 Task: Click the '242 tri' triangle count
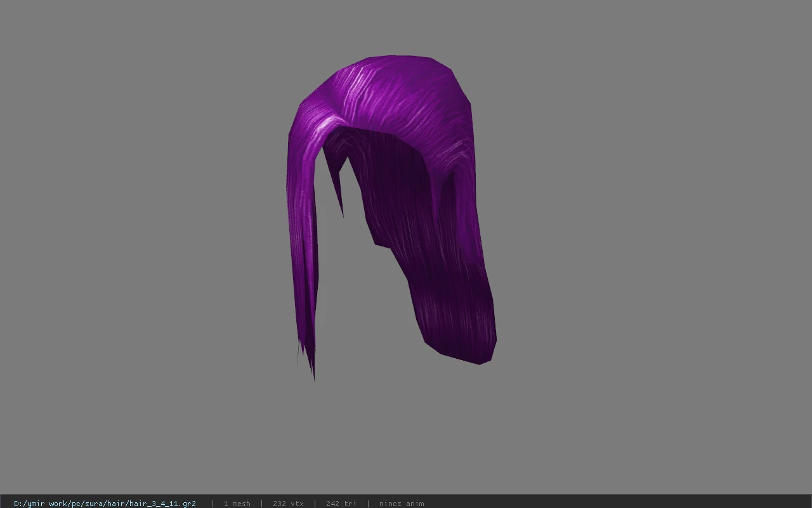341,504
